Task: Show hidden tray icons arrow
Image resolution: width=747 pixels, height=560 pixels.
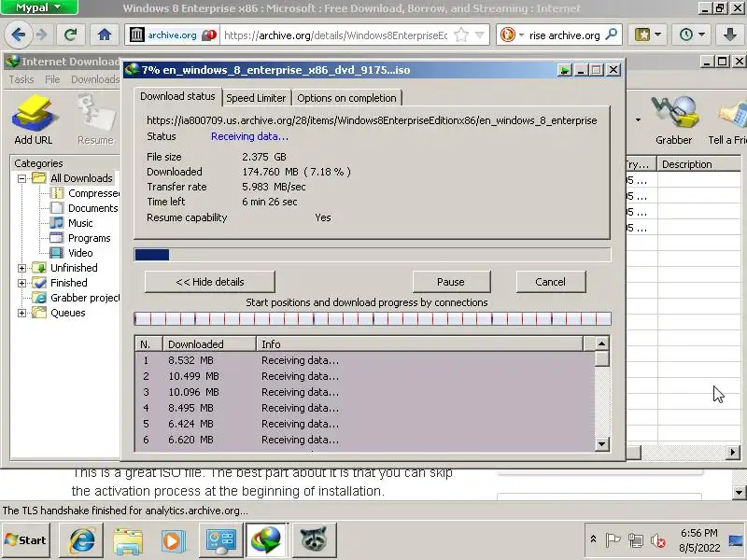Action: pyautogui.click(x=593, y=539)
